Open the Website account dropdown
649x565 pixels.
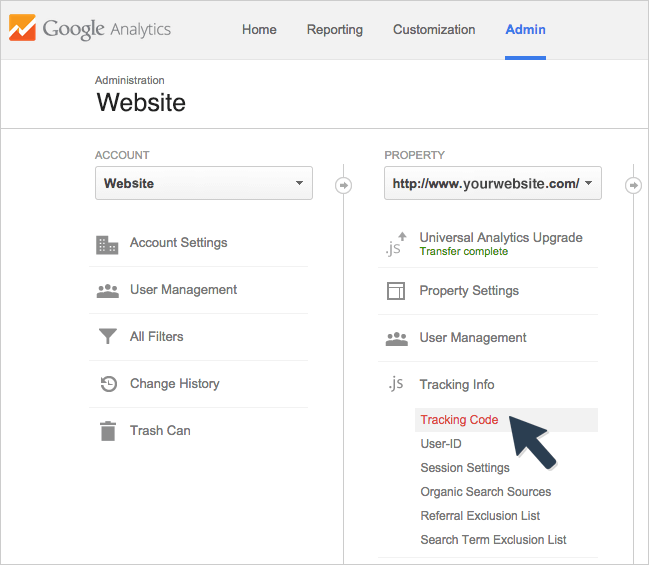coord(204,183)
